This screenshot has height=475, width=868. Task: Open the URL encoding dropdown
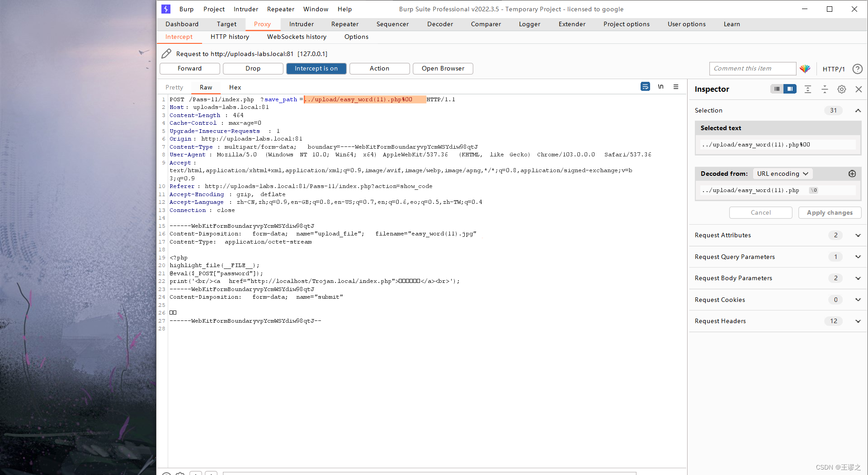(x=783, y=174)
